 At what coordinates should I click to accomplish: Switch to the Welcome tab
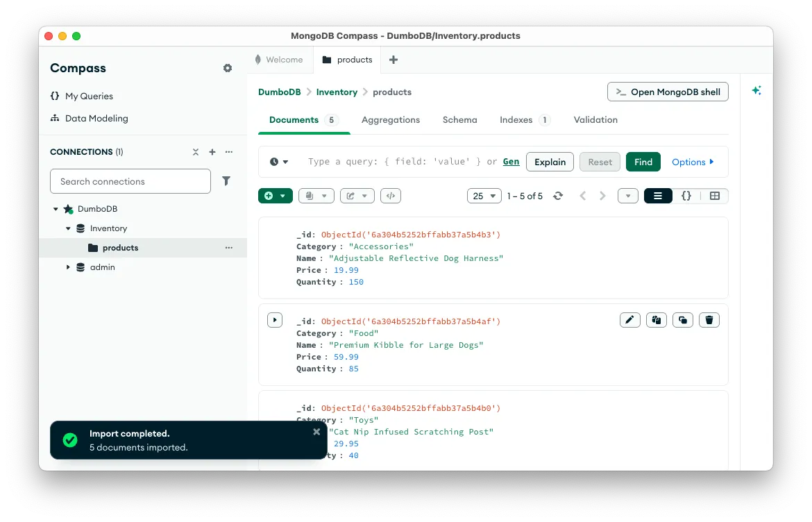point(280,60)
